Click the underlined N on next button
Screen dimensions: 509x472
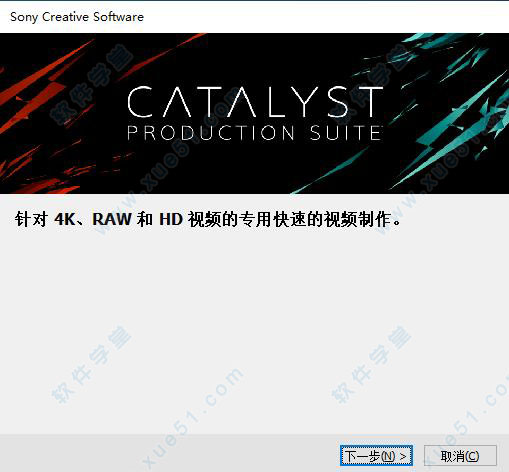[x=388, y=456]
